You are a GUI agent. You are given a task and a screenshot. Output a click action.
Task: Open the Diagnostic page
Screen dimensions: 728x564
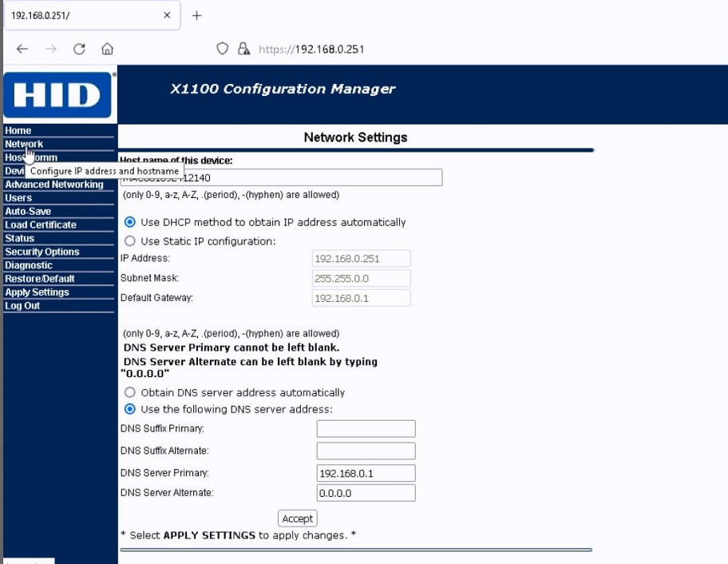click(x=29, y=265)
